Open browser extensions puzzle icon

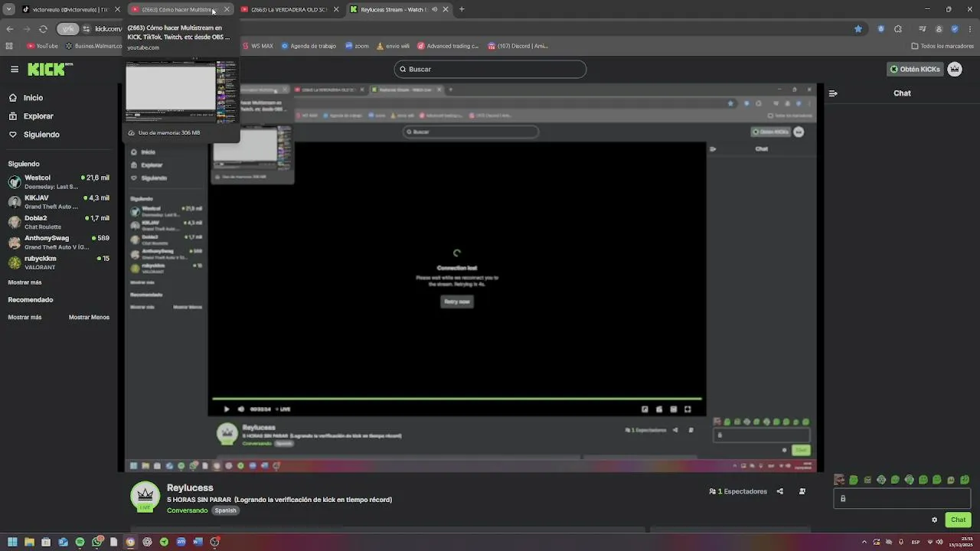coord(898,28)
